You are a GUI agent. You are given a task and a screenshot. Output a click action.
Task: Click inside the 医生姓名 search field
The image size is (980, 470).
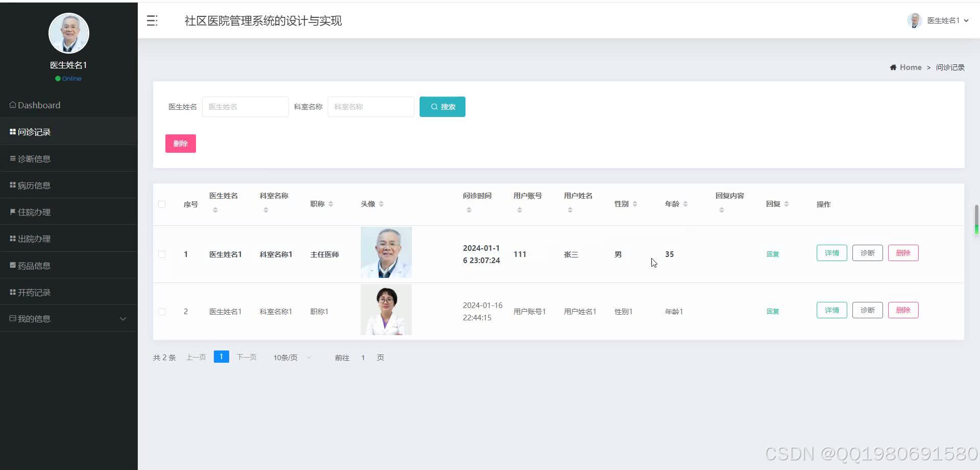[x=245, y=107]
